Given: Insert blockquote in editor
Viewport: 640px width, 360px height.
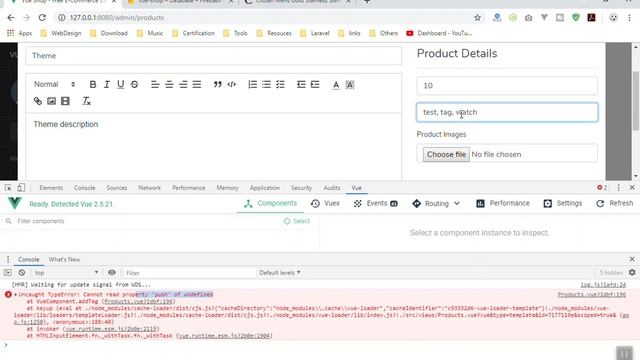Looking at the screenshot, I should point(218,84).
